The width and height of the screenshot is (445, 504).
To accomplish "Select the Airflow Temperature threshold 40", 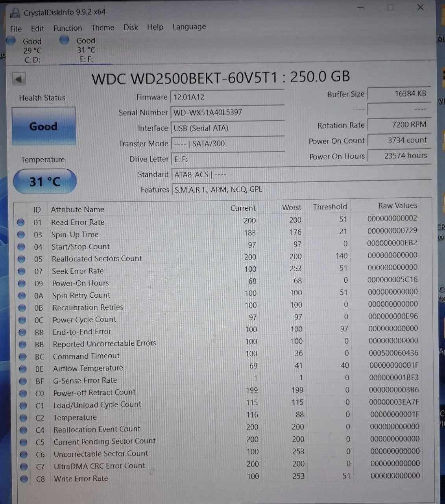I will (345, 365).
